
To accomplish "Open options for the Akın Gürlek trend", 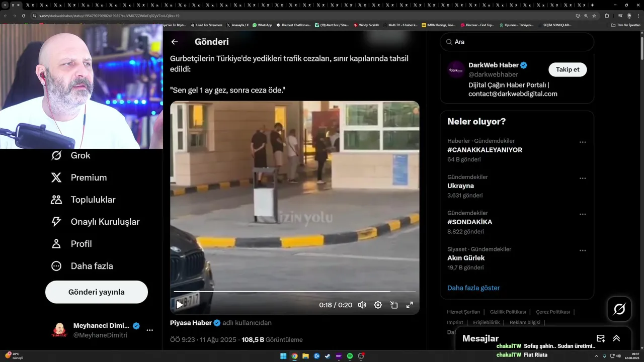I will (583, 250).
